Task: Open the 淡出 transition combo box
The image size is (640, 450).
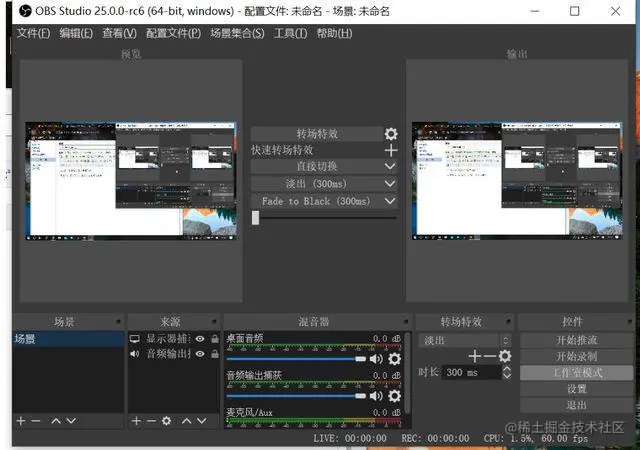Action: (x=465, y=340)
